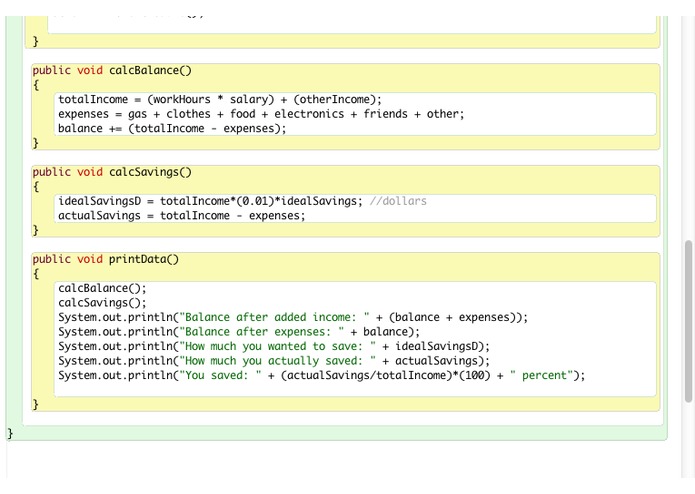Click the line 'actualSavings = totalIncome - expenses;'
Viewport: 695px width, 494px height.
[182, 216]
